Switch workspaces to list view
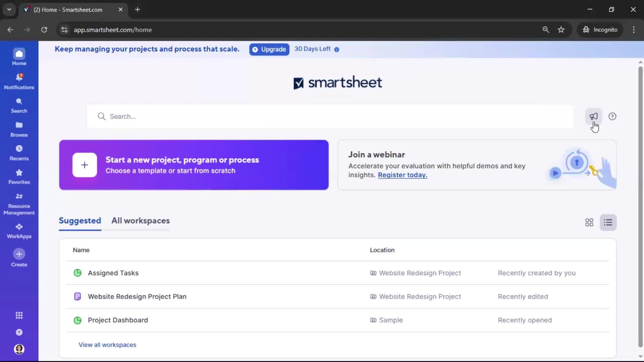Screen dimensions: 644x362 tap(608, 222)
